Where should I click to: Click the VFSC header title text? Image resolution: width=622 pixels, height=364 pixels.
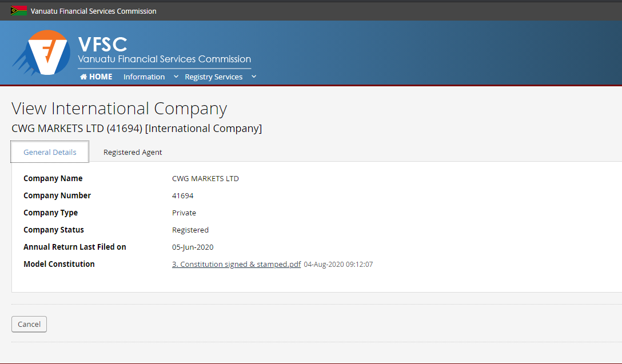click(x=103, y=44)
